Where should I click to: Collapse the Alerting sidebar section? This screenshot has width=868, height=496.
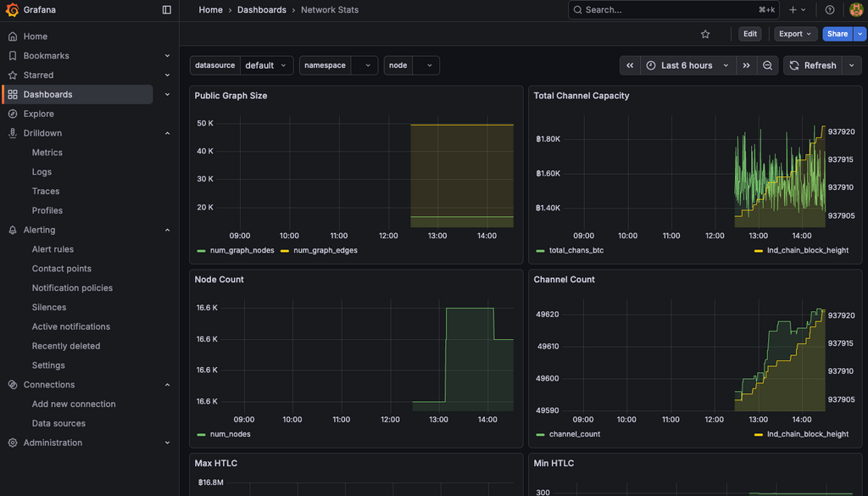pyautogui.click(x=167, y=230)
